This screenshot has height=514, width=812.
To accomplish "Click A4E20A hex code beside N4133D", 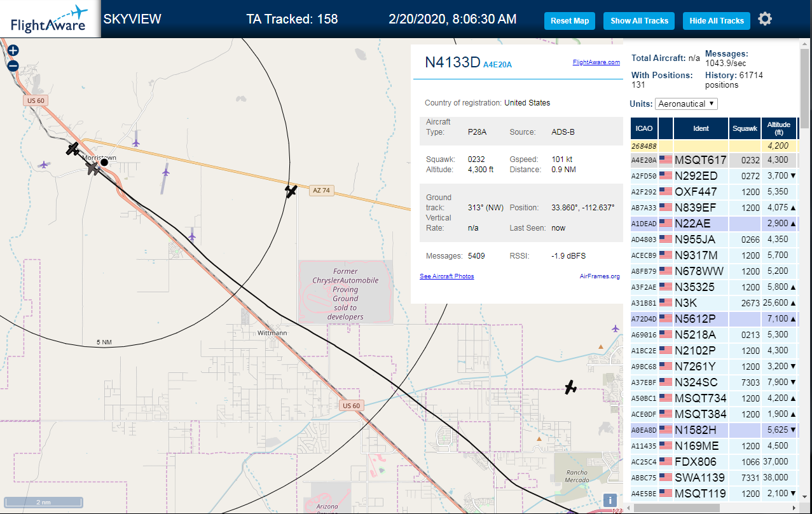I will pos(497,64).
